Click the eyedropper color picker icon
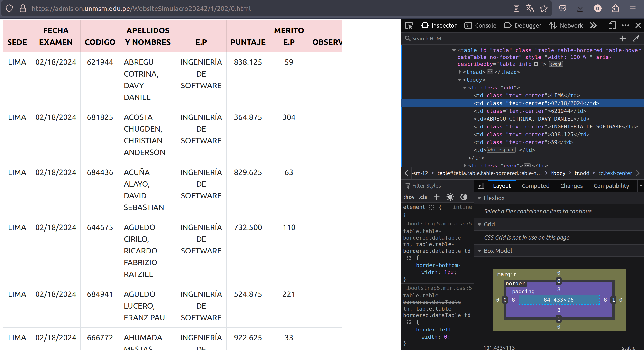 click(636, 39)
